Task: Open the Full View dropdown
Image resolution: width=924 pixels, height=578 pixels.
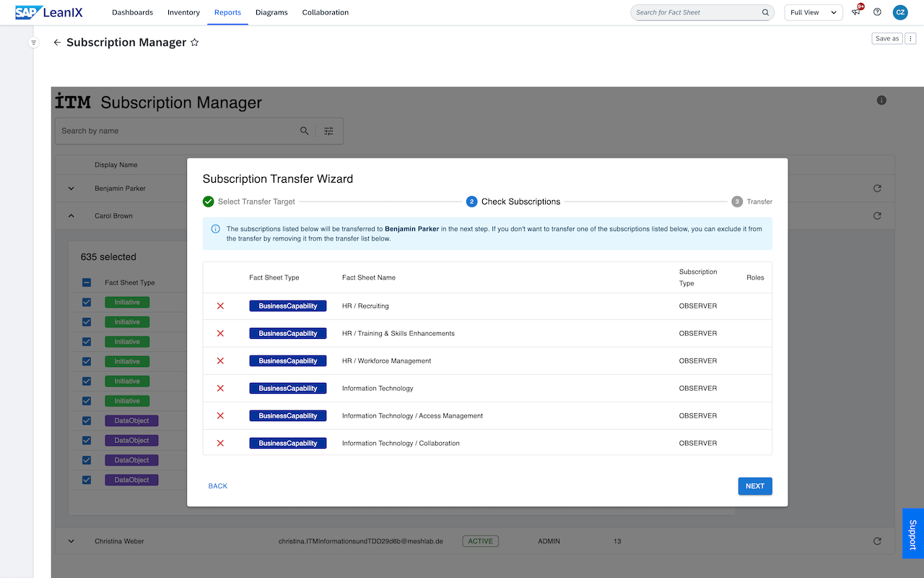Action: (814, 12)
